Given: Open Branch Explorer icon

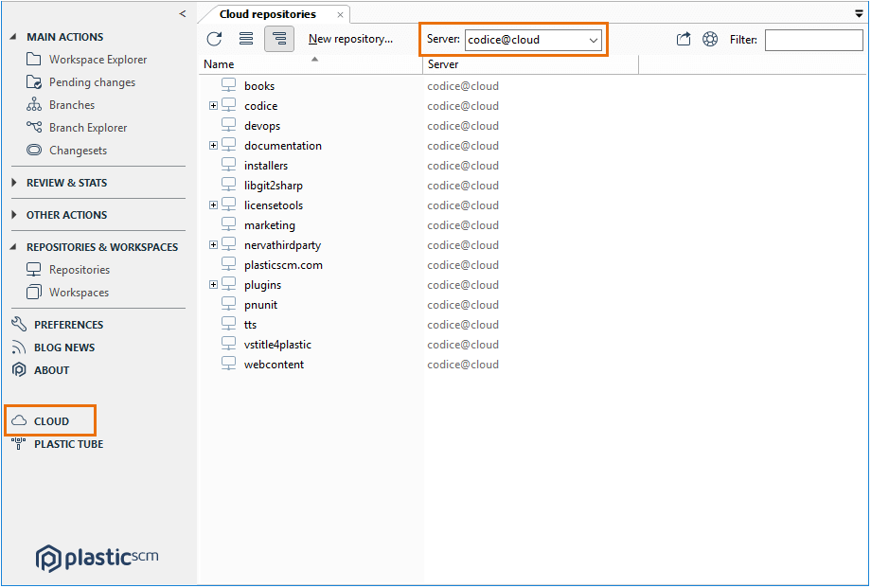Looking at the screenshot, I should point(34,127).
